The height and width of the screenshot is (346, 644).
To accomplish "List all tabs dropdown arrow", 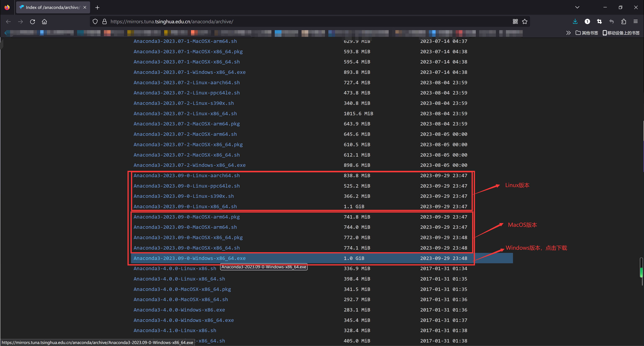I will point(577,7).
